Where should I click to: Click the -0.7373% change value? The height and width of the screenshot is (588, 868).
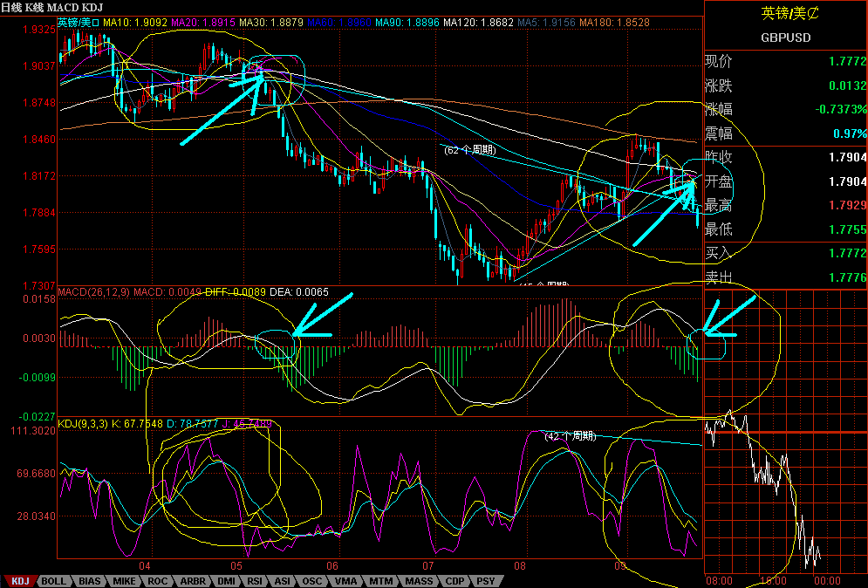pos(841,110)
